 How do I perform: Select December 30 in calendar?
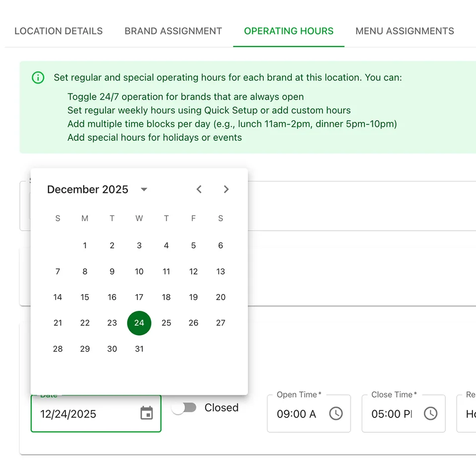[x=112, y=349]
